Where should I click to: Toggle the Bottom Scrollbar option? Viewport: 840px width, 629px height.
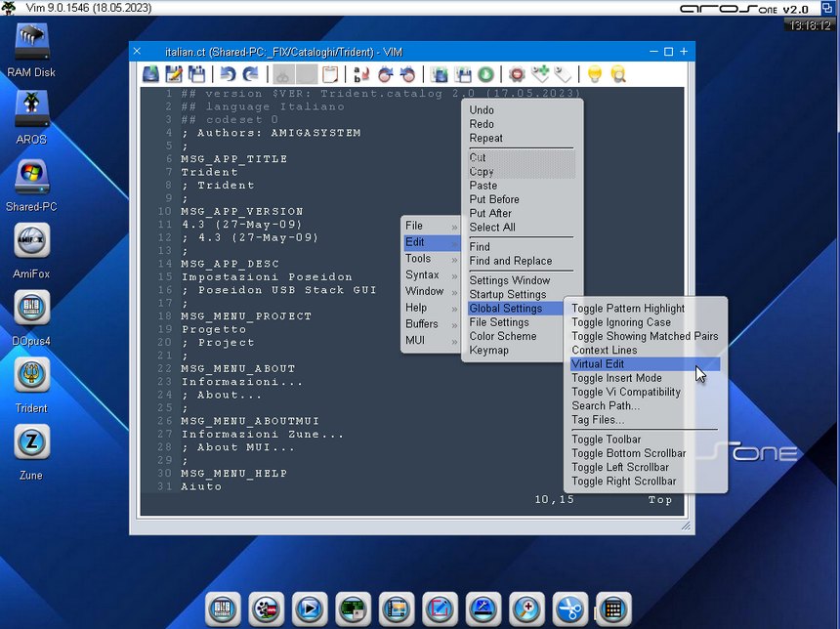click(x=628, y=453)
